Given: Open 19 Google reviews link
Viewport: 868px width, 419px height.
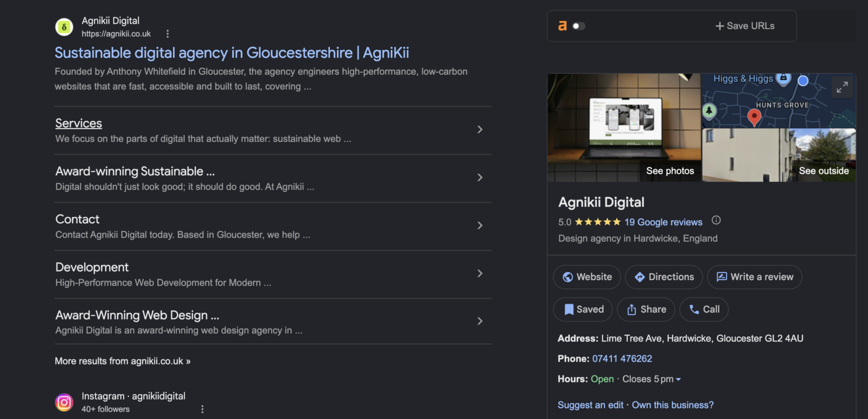Looking at the screenshot, I should tap(663, 222).
